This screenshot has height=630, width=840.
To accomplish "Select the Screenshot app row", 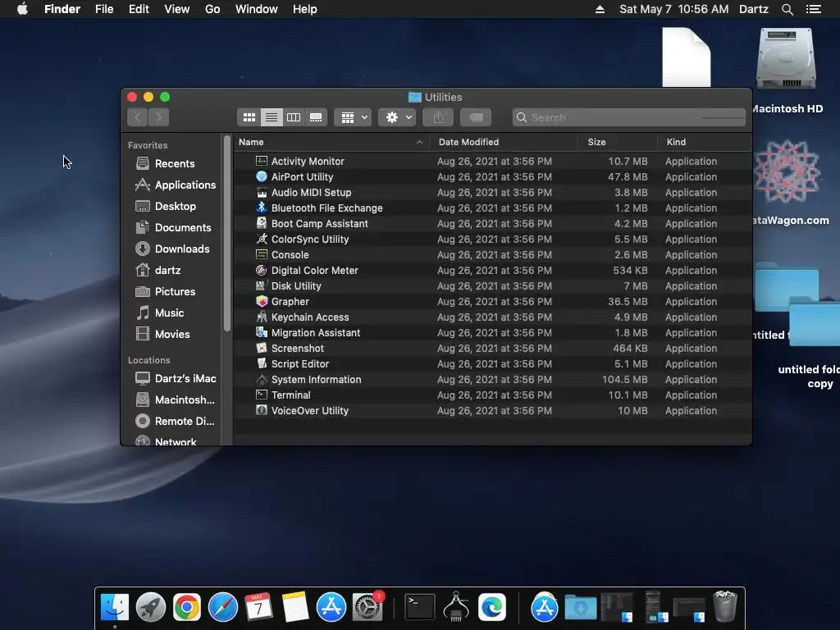I will 492,348.
